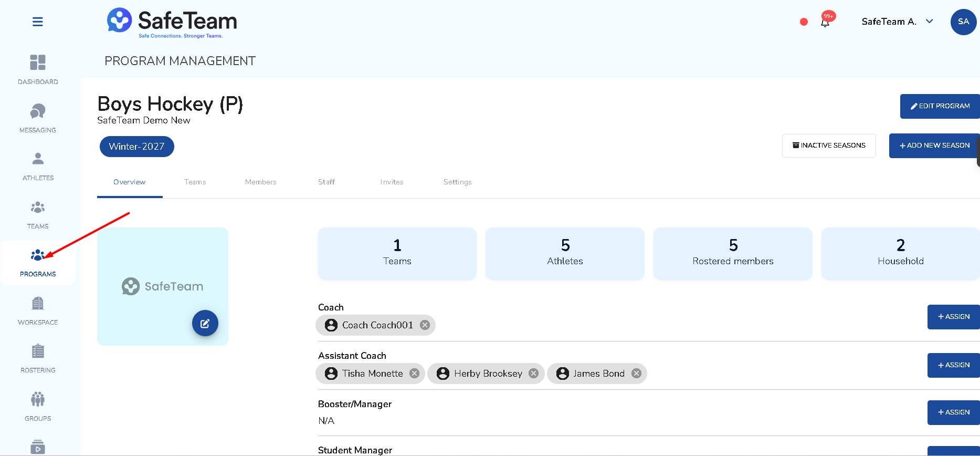Image resolution: width=980 pixels, height=456 pixels.
Task: Assign a Booster/Manager
Action: (954, 412)
